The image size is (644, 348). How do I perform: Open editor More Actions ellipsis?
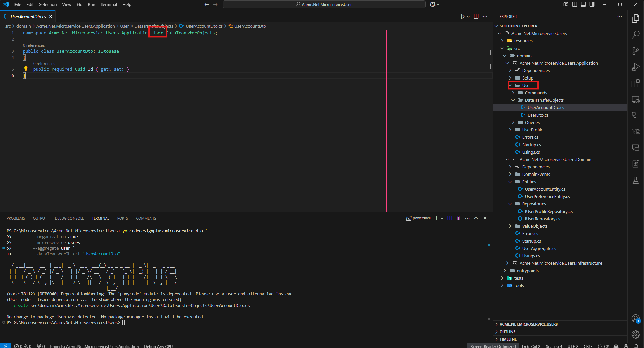click(x=485, y=17)
